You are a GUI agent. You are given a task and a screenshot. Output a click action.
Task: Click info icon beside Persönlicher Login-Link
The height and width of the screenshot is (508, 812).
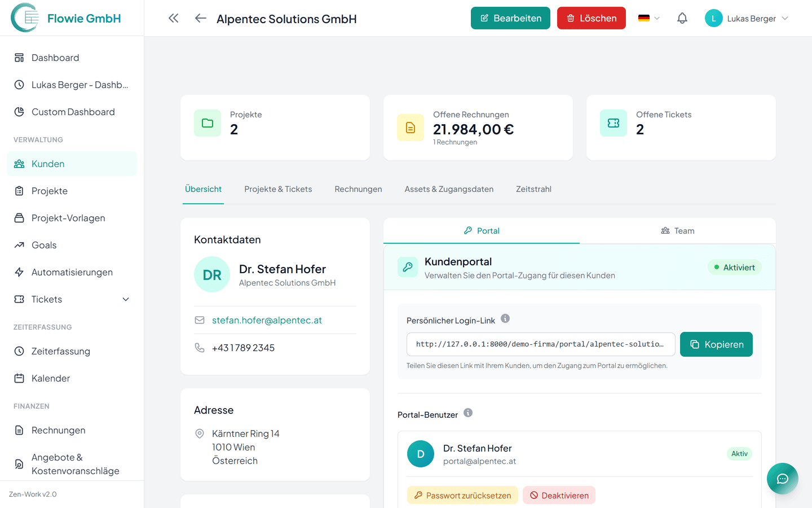pyautogui.click(x=505, y=319)
